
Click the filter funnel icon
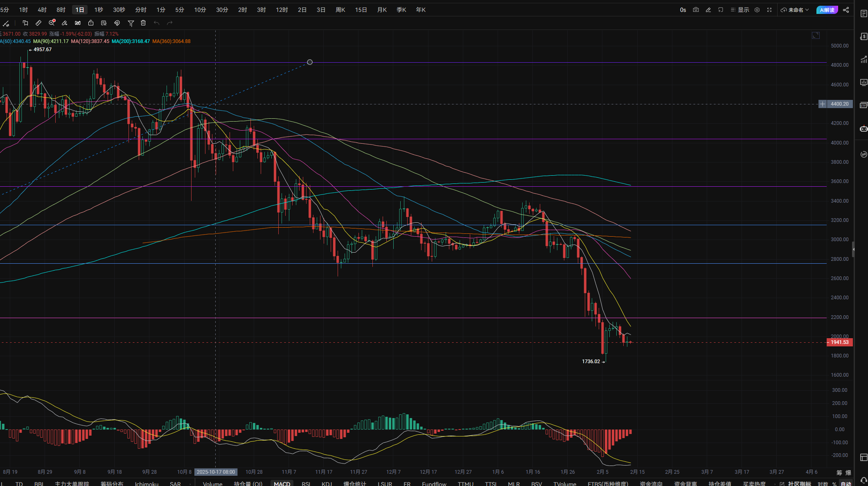pos(131,23)
